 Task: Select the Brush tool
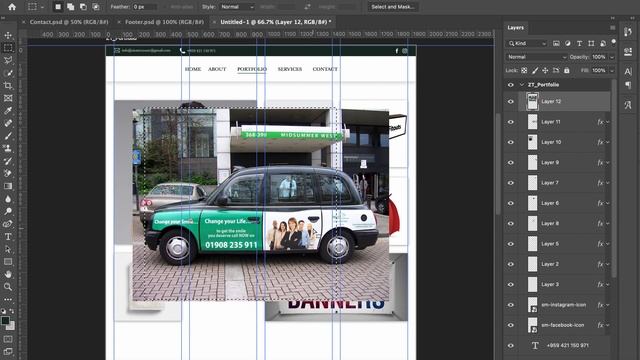8,136
